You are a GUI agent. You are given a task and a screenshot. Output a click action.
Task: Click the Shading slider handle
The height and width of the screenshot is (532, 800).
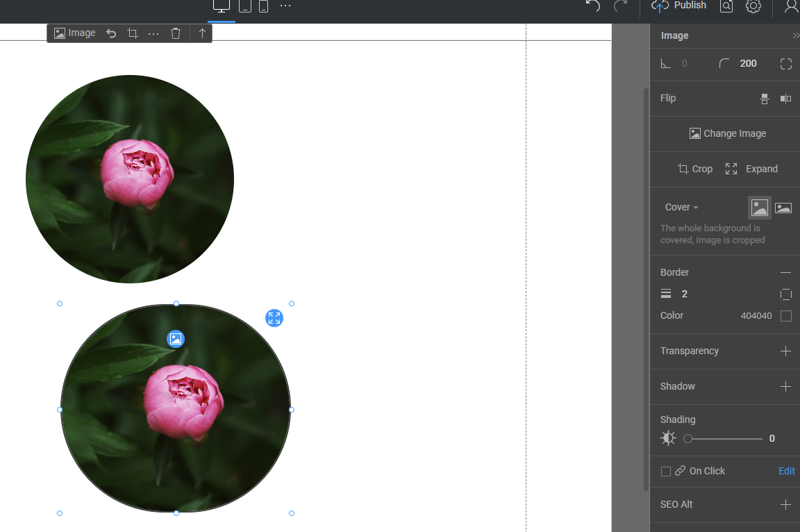[687, 439]
